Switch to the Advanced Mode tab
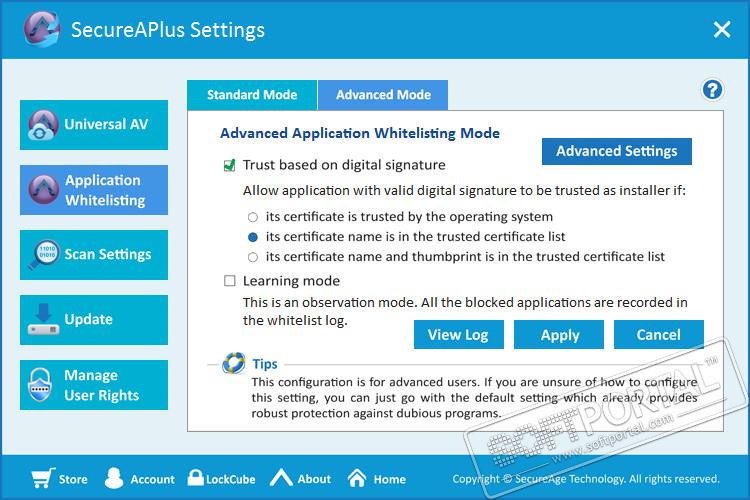The image size is (750, 500). pos(383,95)
